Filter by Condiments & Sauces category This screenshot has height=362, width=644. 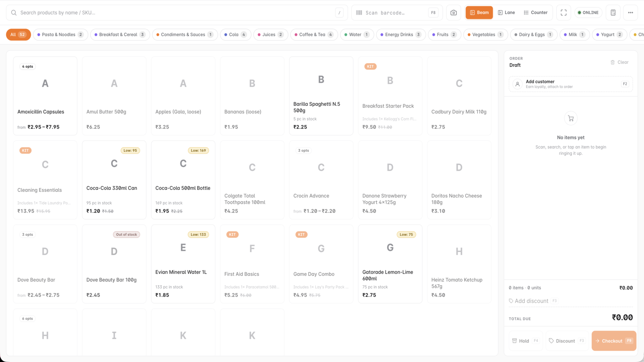(185, 35)
